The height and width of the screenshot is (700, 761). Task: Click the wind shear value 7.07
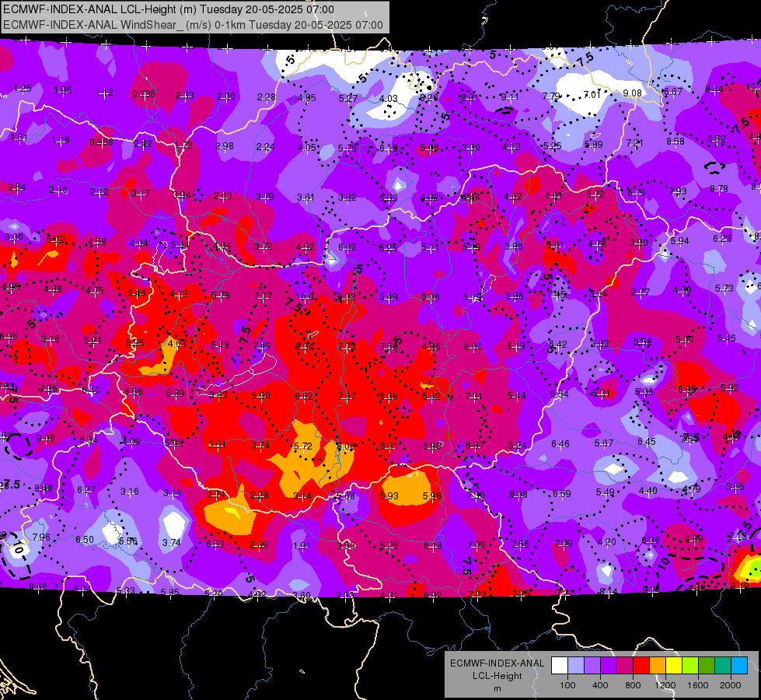pos(263,296)
